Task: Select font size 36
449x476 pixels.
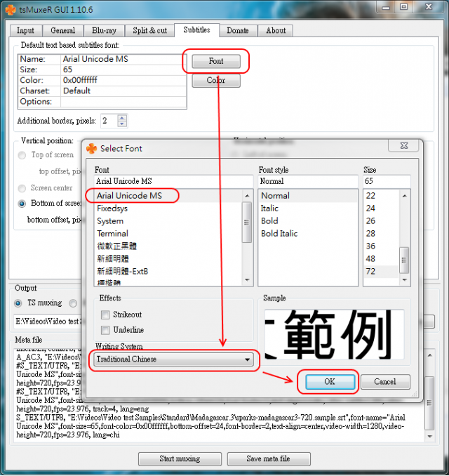Action: pyautogui.click(x=382, y=246)
